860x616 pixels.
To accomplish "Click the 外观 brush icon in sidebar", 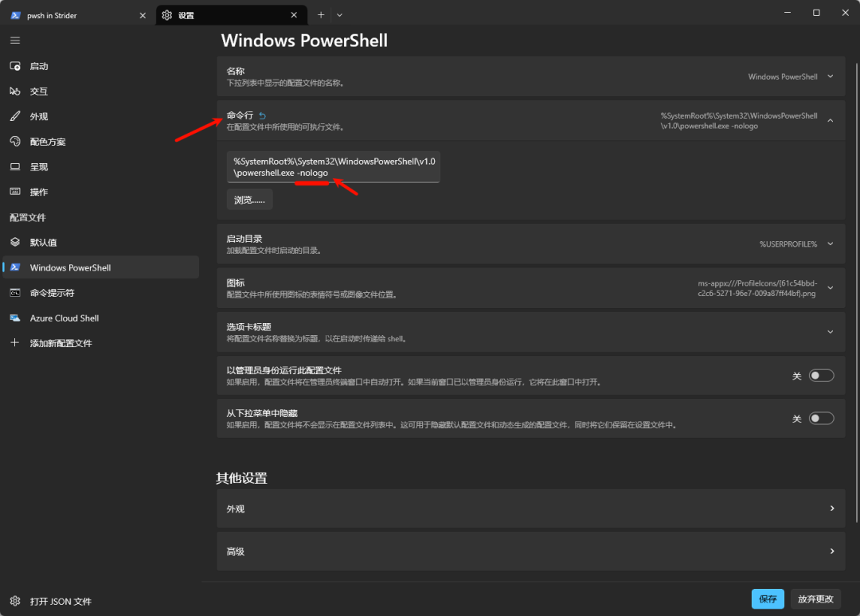I will 15,116.
